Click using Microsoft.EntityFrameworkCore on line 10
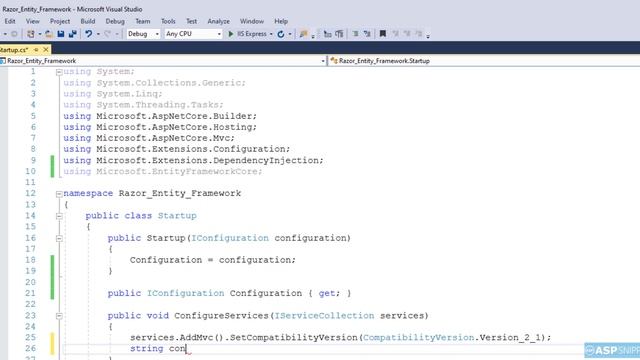 [162, 171]
